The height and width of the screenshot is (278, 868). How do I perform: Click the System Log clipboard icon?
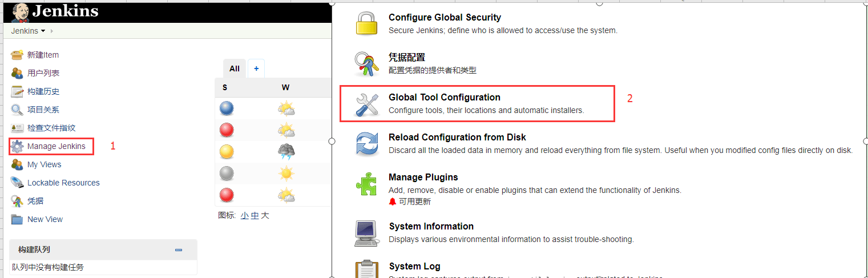coord(367,269)
